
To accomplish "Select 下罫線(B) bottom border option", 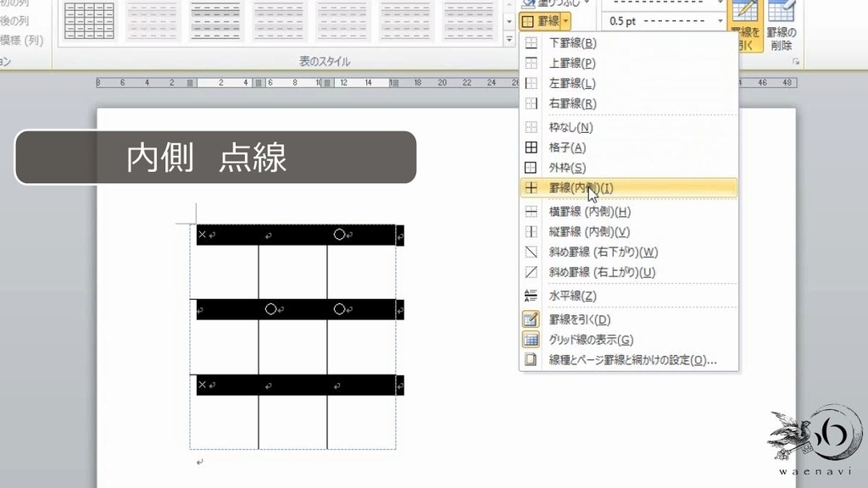I will click(629, 43).
